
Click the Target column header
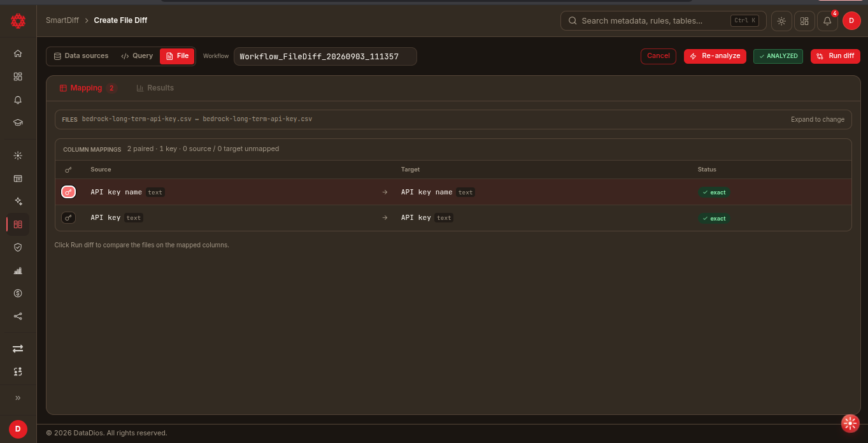tap(410, 170)
